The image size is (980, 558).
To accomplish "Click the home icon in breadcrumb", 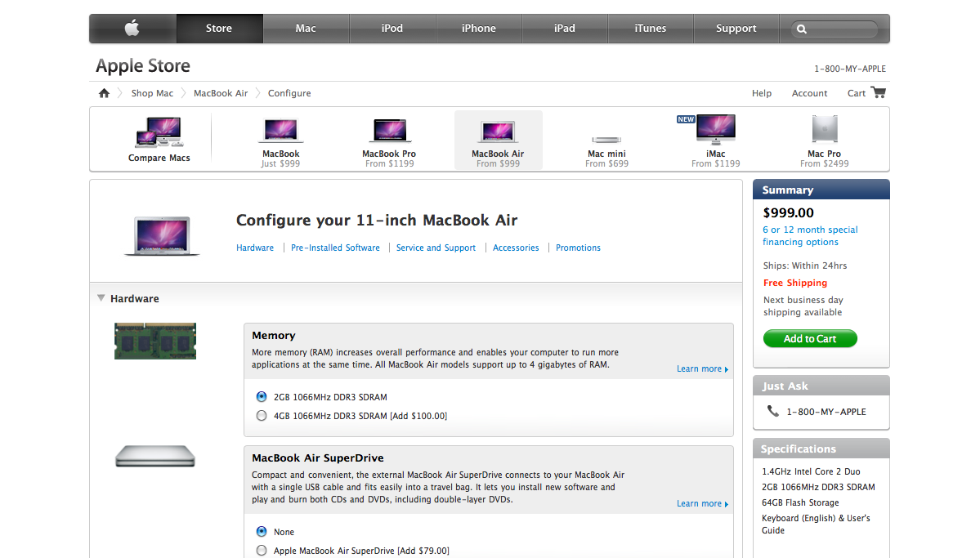I will pyautogui.click(x=104, y=93).
